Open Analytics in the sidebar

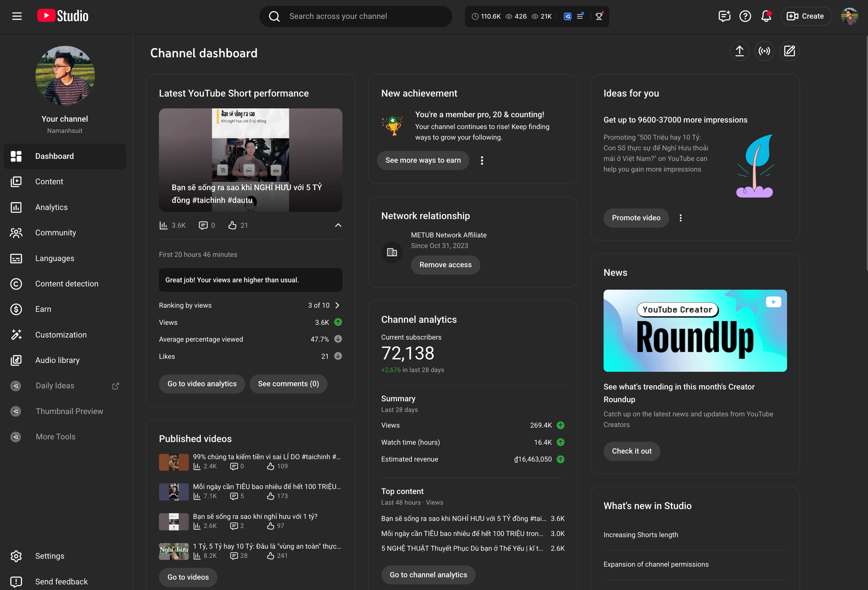click(65, 207)
